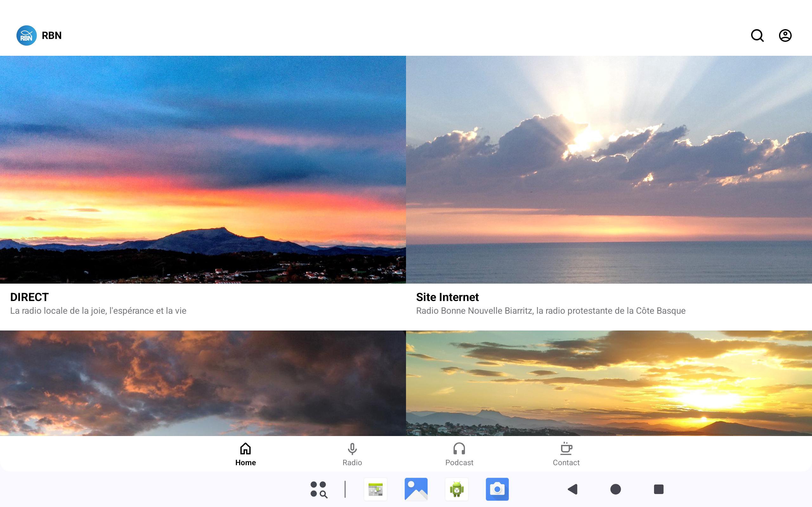Launch the Gallery app from taskbar
Screen dimensions: 812x507
tap(416, 489)
